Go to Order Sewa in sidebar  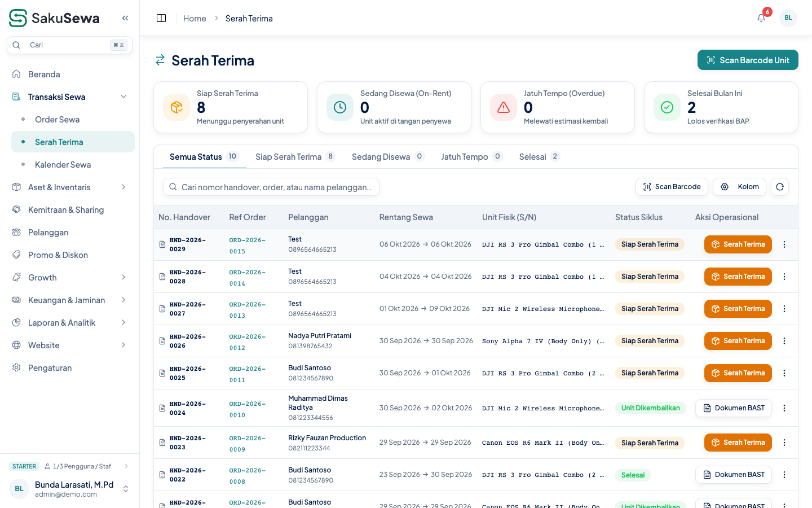pyautogui.click(x=73, y=120)
